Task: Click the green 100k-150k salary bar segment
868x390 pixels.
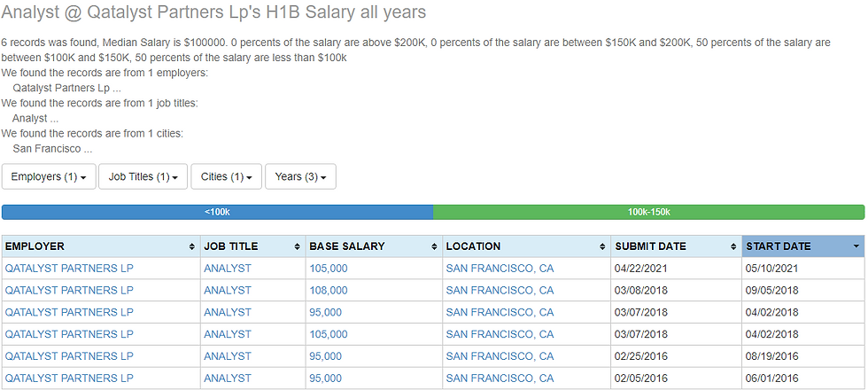Action: (x=648, y=212)
